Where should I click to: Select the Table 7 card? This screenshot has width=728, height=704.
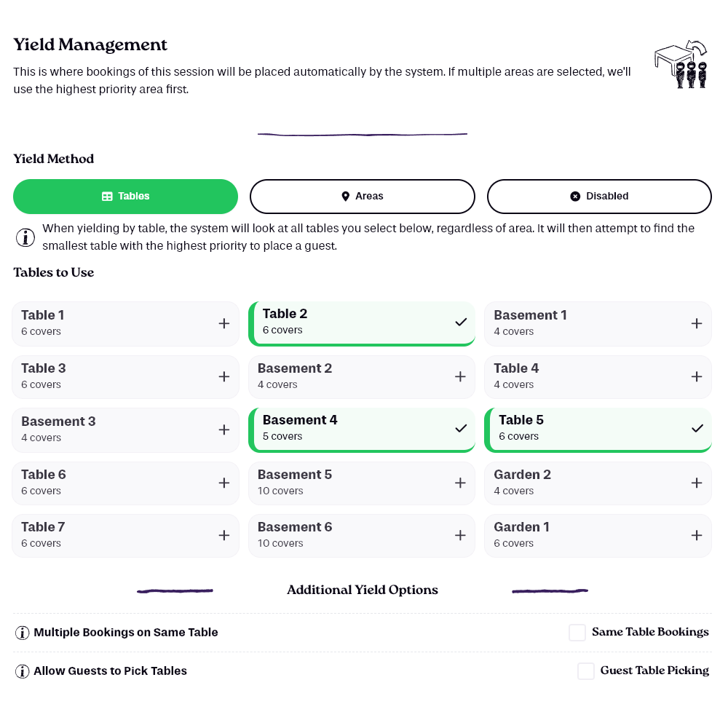click(x=125, y=535)
